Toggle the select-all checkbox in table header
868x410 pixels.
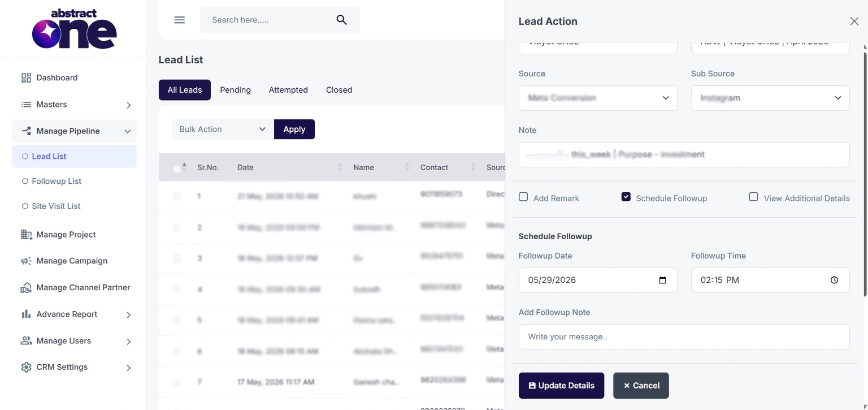177,169
